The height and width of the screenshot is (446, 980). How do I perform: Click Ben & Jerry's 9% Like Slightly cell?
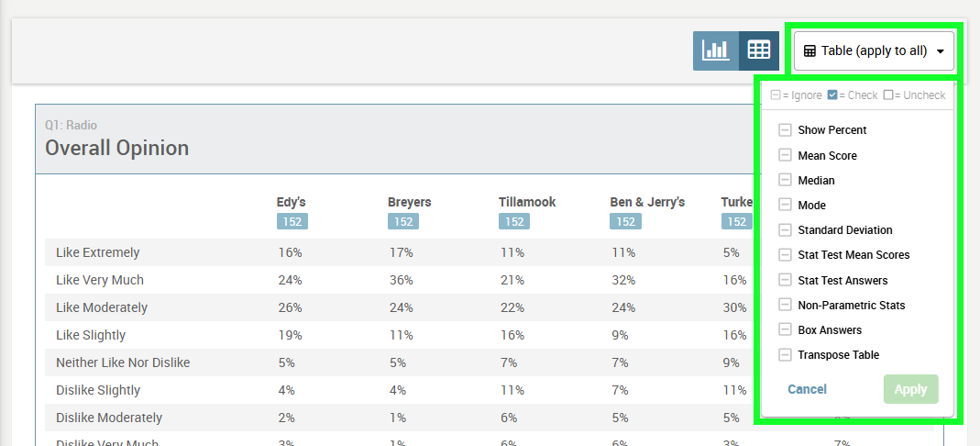pyautogui.click(x=620, y=335)
